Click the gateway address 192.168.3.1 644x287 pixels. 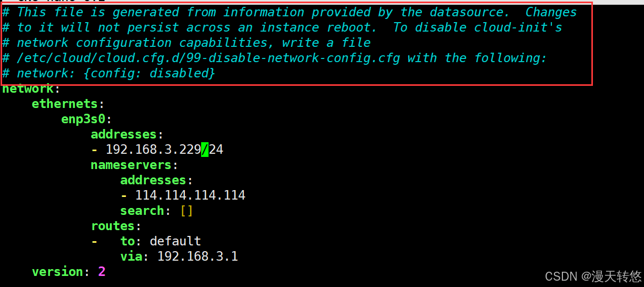point(197,257)
